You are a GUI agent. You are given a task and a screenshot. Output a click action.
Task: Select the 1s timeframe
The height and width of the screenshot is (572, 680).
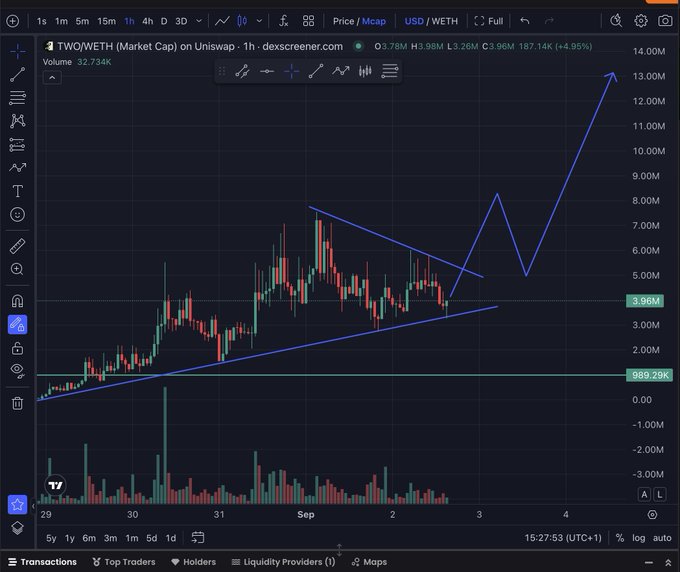tap(42, 21)
